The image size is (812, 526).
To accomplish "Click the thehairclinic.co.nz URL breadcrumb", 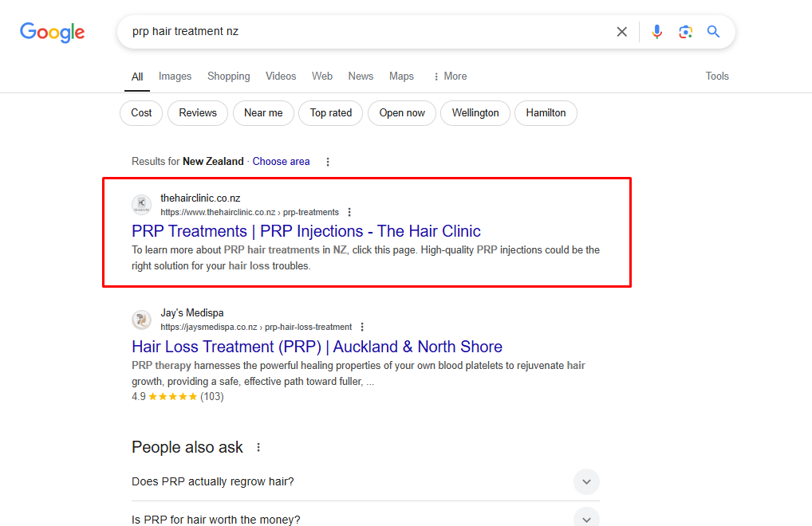I will point(250,212).
